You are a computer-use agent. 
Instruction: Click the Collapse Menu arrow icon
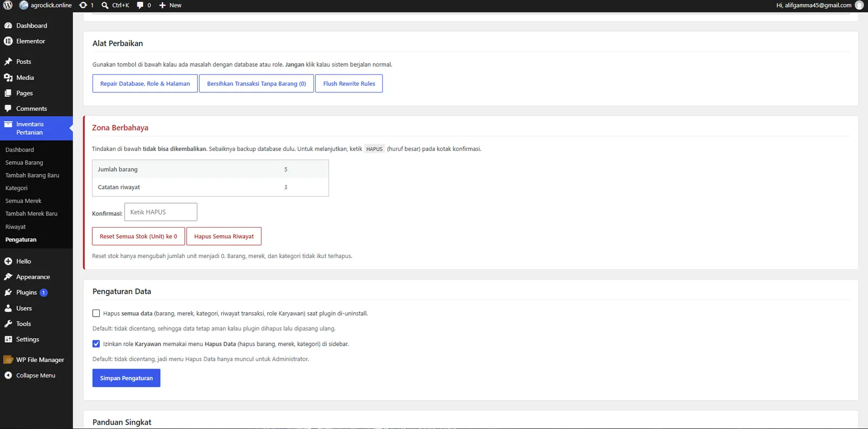click(x=8, y=375)
